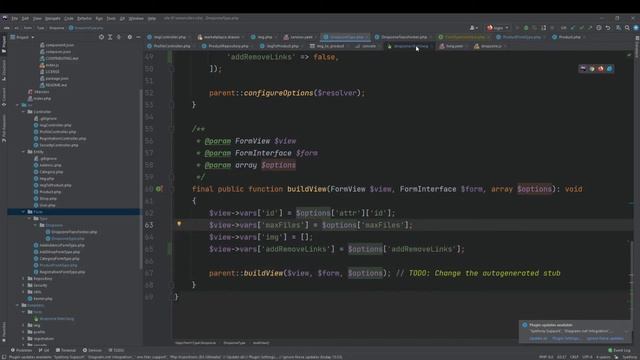Open file in Edge browser icon

609,69
